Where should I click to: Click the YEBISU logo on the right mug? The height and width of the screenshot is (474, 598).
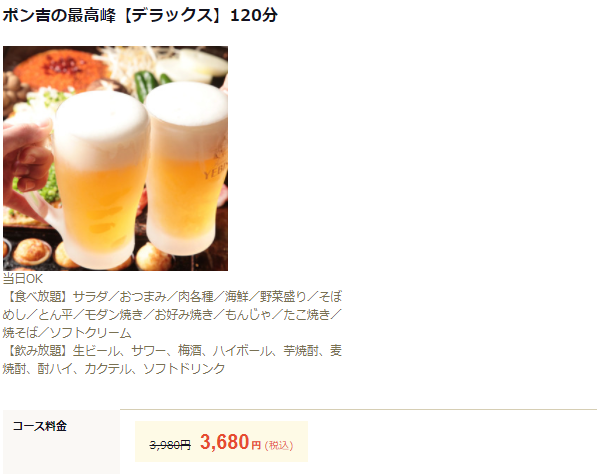[x=216, y=167]
